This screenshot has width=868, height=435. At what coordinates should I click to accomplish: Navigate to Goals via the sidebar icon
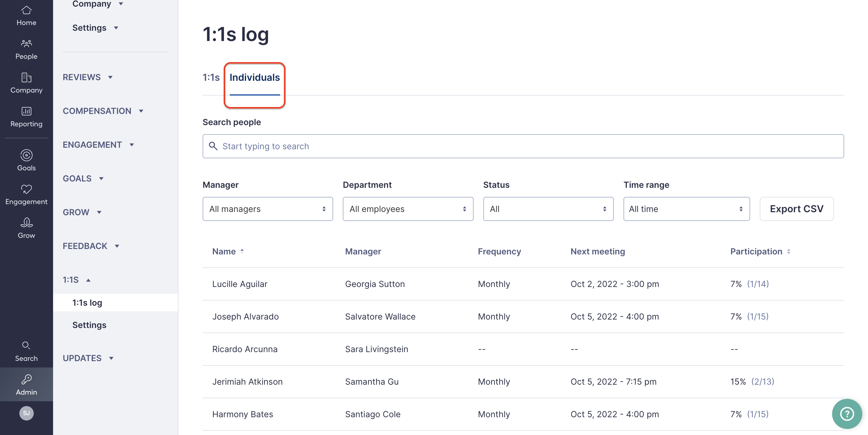point(26,160)
